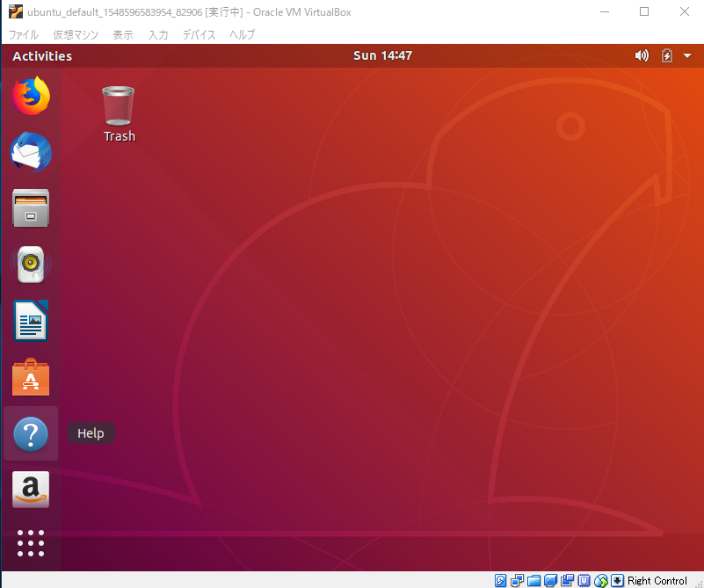The image size is (704, 588).
Task: Open the system status menu dropdown arrow
Action: coord(687,54)
